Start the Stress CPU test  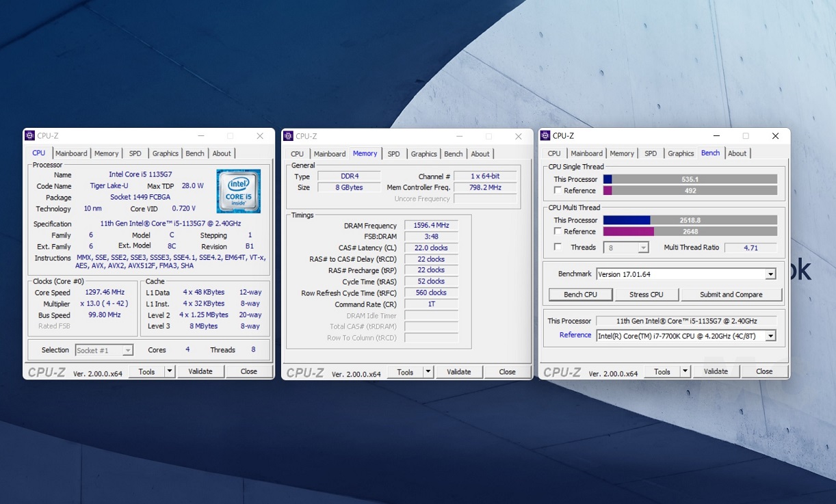pos(646,295)
